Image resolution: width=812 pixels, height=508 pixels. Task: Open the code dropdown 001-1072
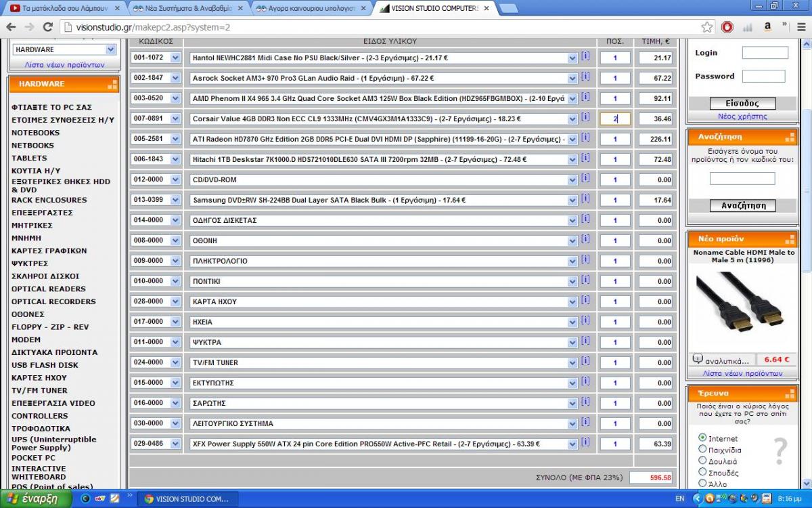pos(156,58)
